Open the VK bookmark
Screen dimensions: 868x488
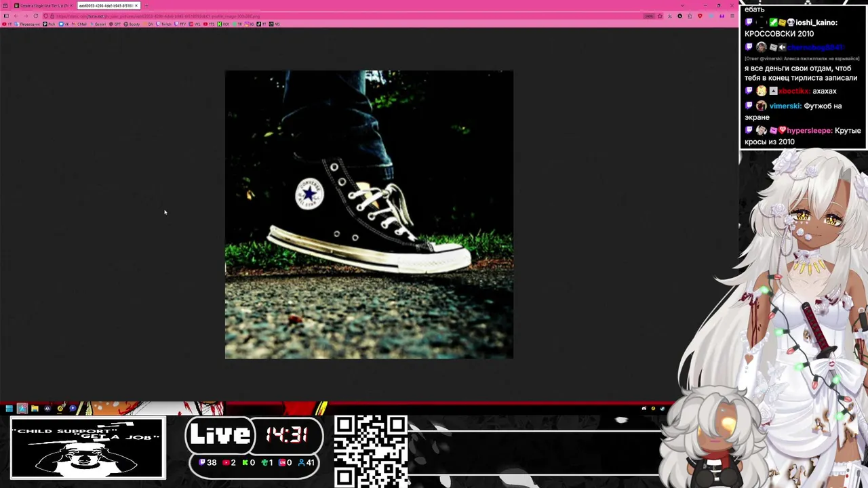[64, 24]
